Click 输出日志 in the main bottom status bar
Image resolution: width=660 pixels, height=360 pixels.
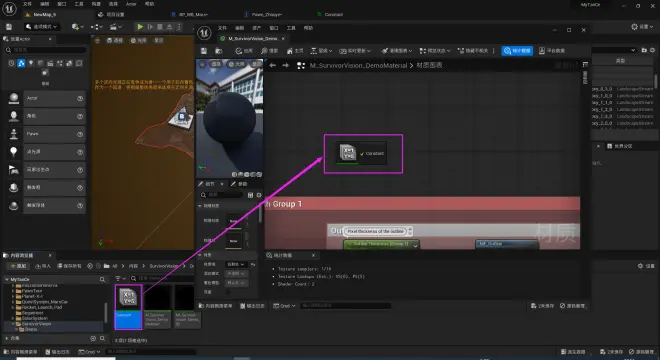tap(57, 352)
